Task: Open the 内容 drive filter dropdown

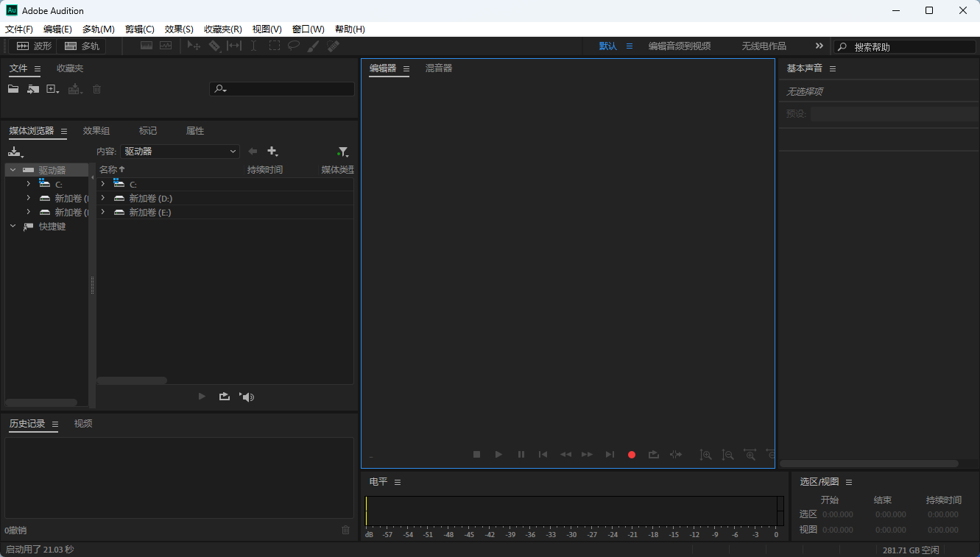Action: (x=180, y=151)
